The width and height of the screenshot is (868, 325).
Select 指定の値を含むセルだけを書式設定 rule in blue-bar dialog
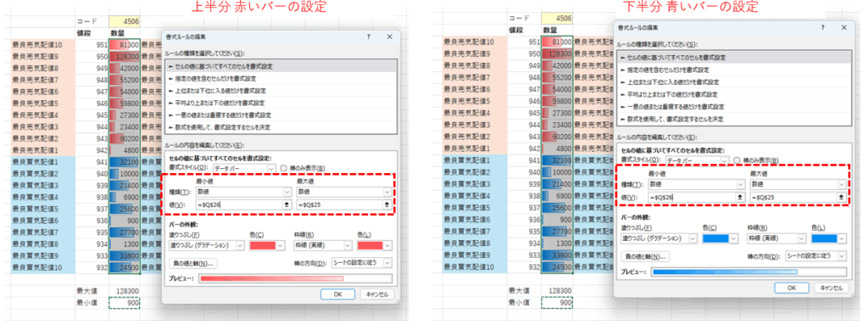(x=733, y=70)
